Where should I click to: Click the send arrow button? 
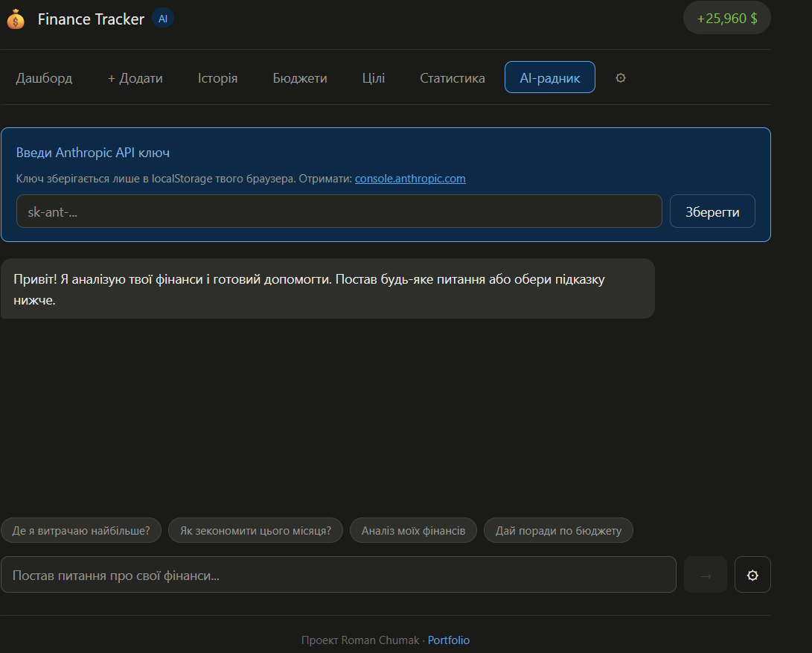706,576
